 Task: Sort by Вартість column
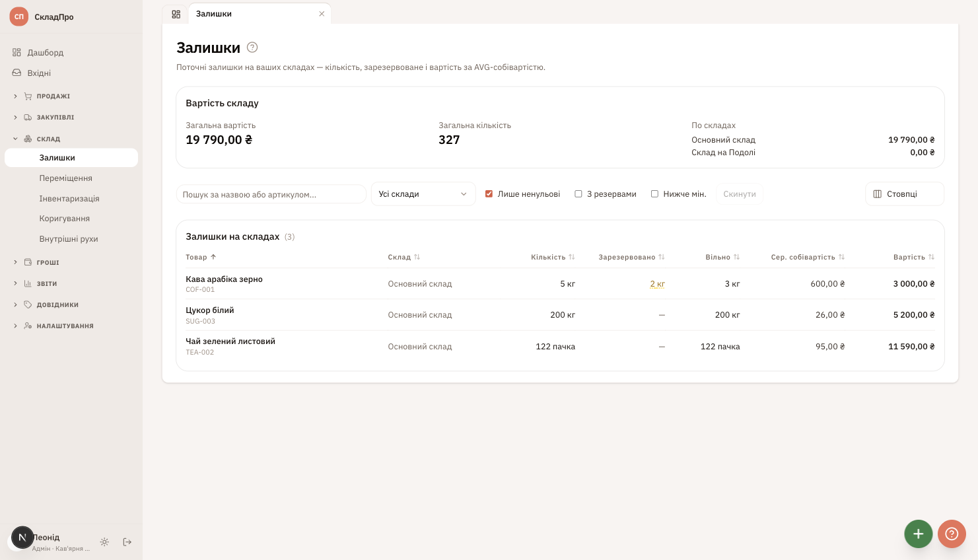click(x=914, y=257)
